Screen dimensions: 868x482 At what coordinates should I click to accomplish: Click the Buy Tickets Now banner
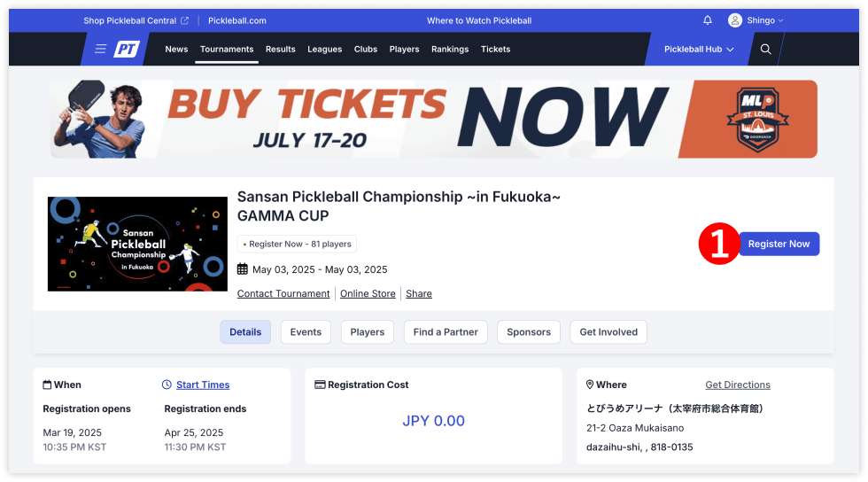point(433,119)
